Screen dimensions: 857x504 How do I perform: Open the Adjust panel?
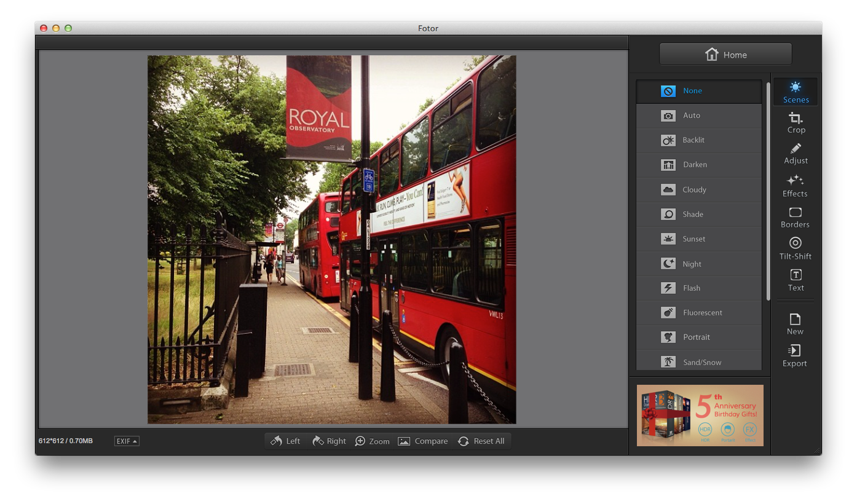[796, 154]
